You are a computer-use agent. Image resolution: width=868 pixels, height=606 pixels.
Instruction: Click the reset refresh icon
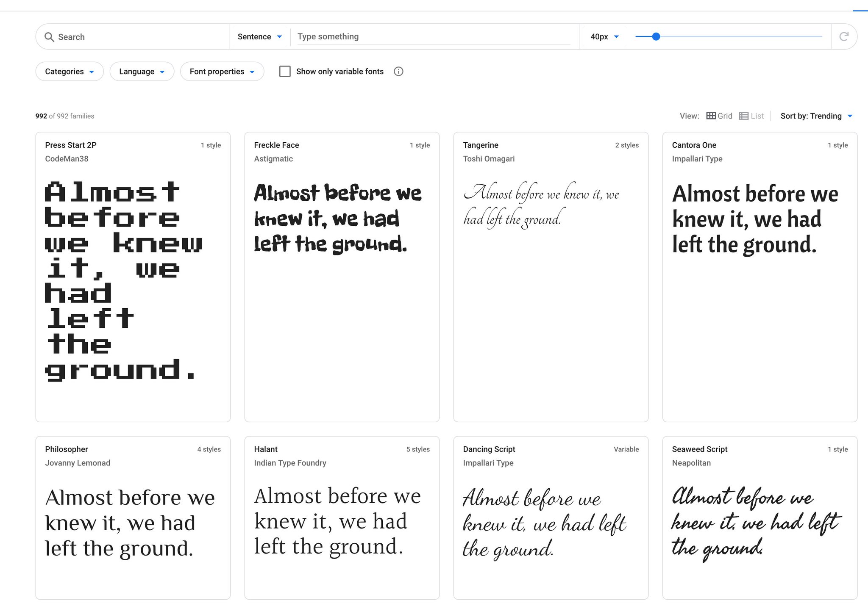(844, 36)
